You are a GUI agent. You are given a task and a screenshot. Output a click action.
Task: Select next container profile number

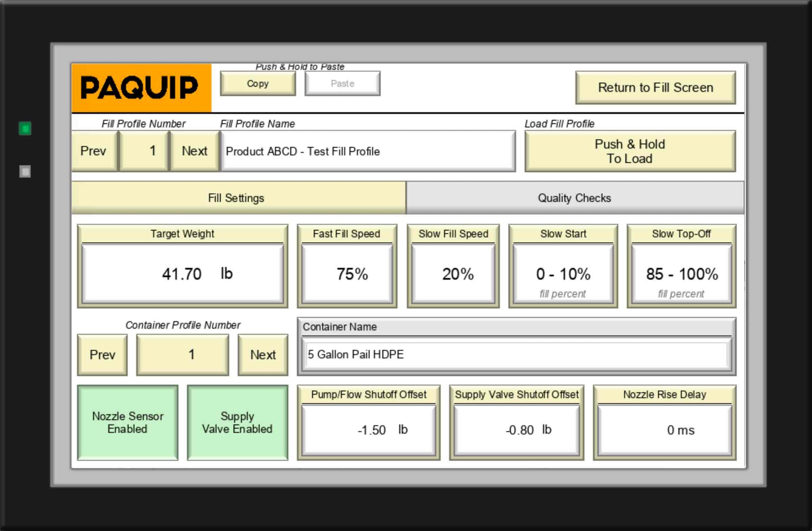click(x=262, y=355)
